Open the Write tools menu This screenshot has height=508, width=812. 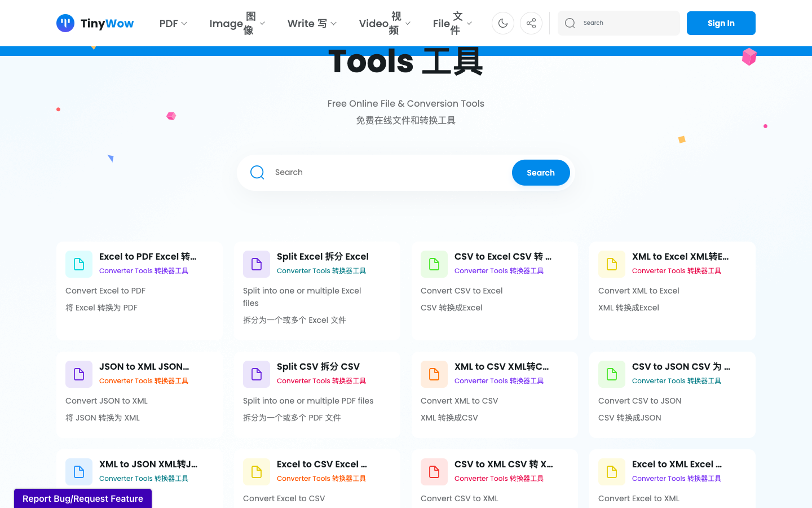312,23
